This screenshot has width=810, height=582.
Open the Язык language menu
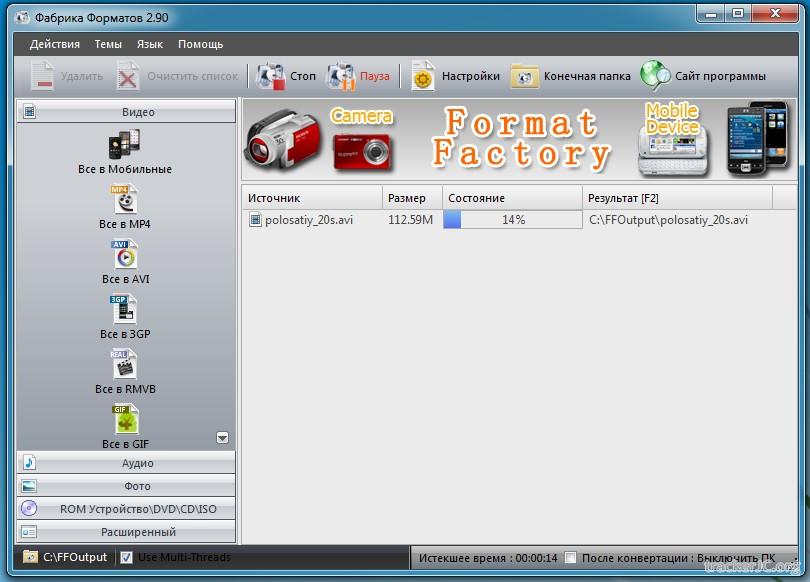(150, 44)
